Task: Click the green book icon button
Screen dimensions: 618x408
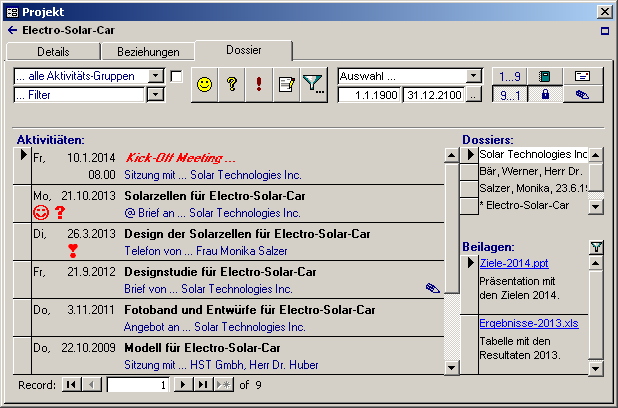Action: click(x=545, y=76)
